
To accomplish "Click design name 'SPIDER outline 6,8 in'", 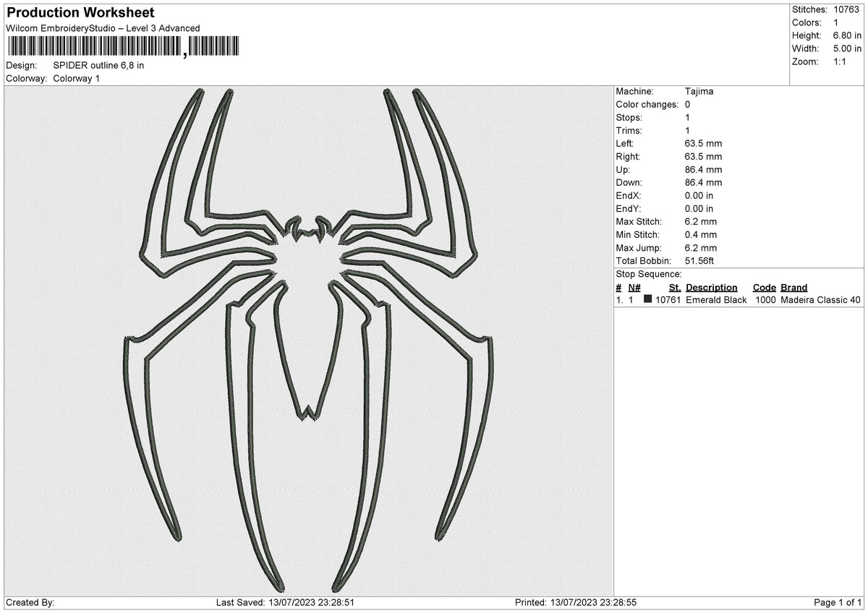I will pyautogui.click(x=98, y=65).
